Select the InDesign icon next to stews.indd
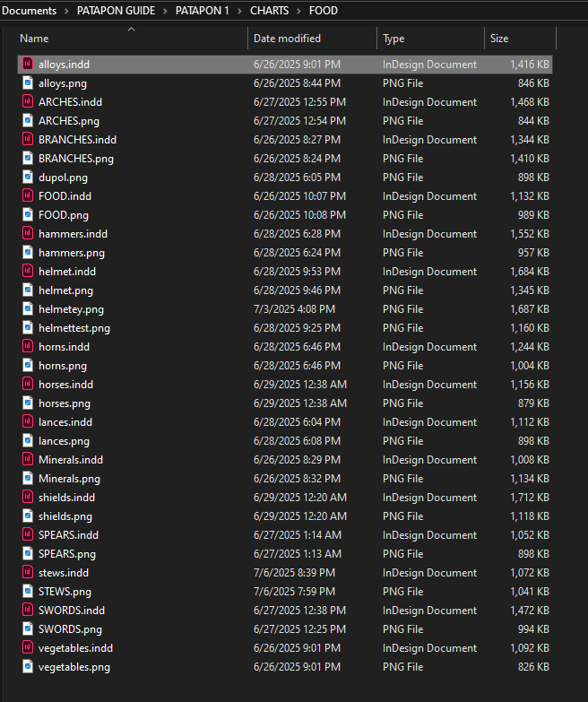The image size is (588, 702). pos(28,573)
